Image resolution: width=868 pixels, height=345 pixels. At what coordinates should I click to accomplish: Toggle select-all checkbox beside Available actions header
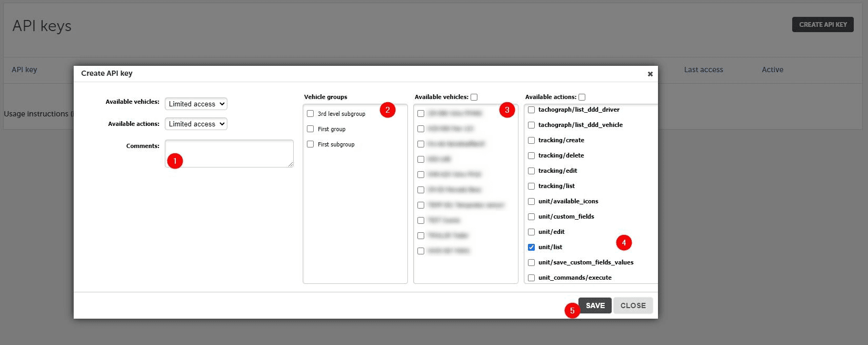(x=582, y=97)
